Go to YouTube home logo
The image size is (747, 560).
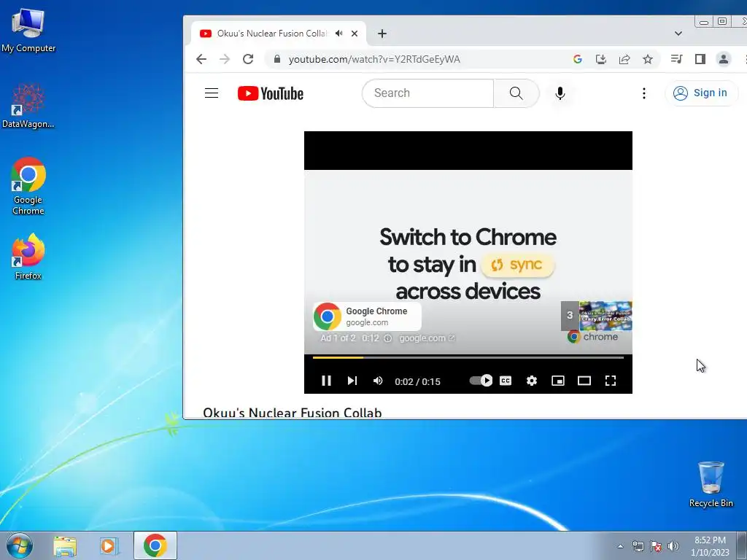[x=271, y=93]
